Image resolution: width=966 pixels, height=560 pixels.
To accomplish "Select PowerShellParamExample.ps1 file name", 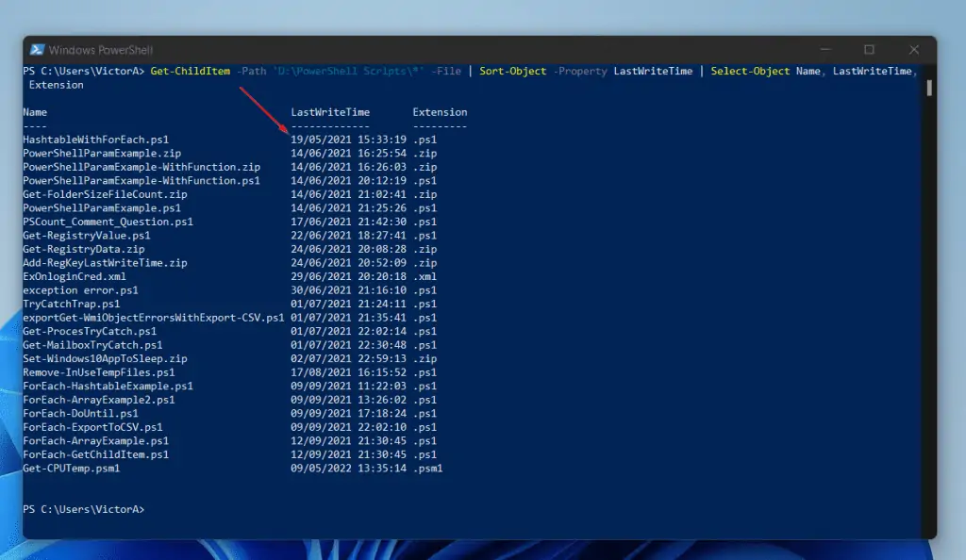I will click(102, 208).
